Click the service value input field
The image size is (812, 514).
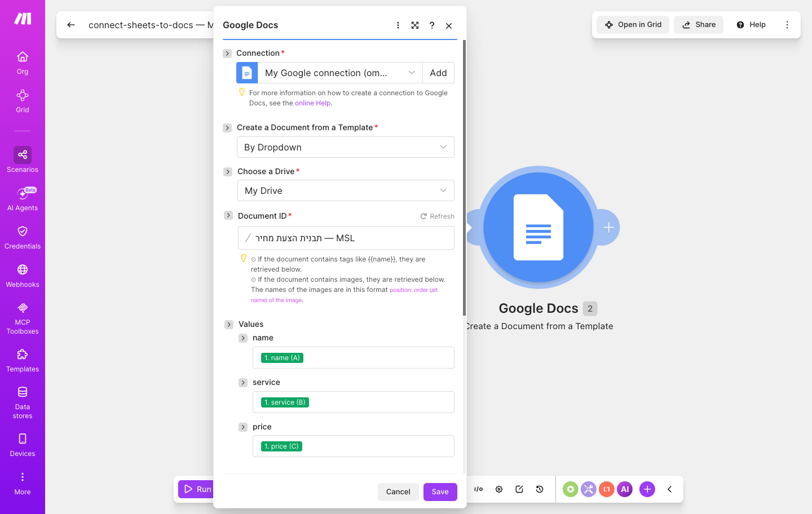[x=354, y=402]
